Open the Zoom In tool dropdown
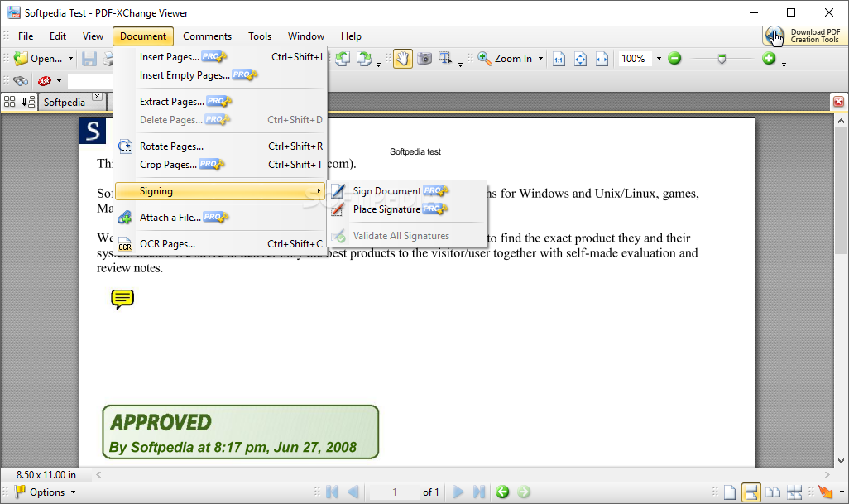 [x=540, y=59]
